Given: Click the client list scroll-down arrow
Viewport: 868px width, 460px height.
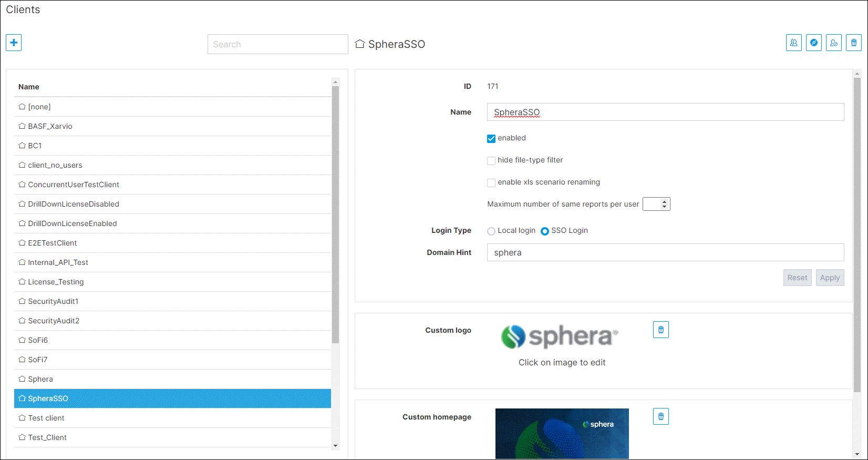Looking at the screenshot, I should [x=336, y=446].
